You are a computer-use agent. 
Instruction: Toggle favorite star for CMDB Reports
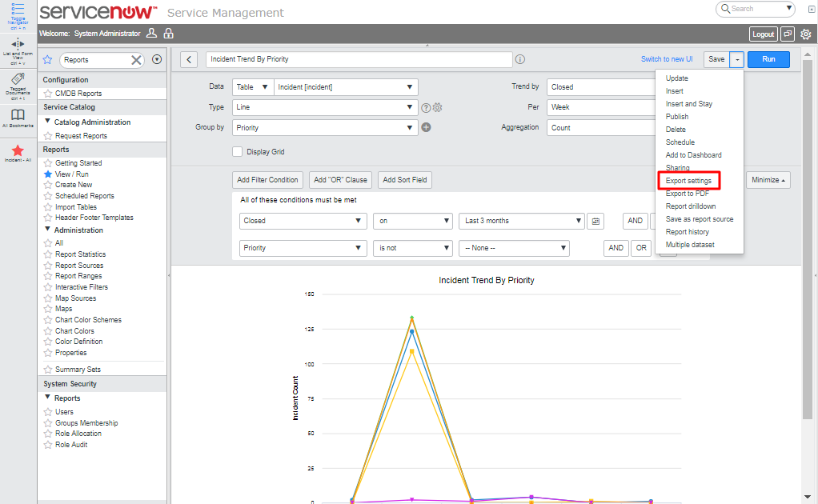(x=48, y=94)
